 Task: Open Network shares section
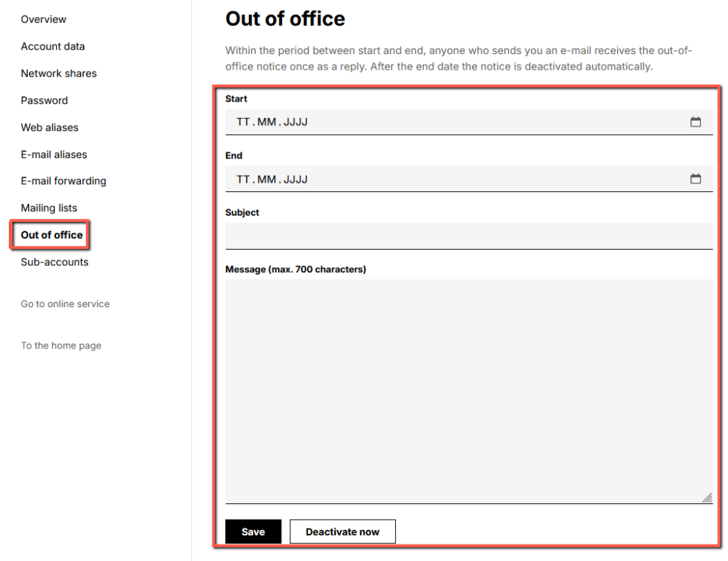[x=59, y=73]
